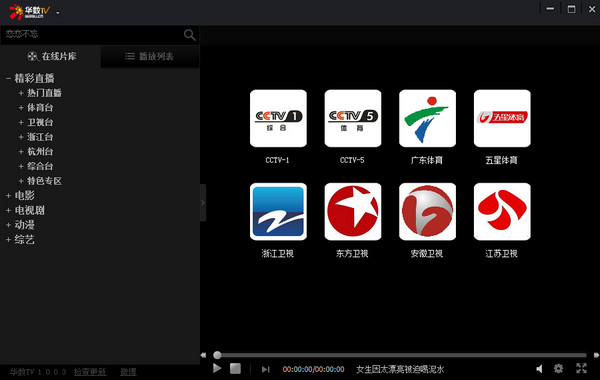Screen dimensions: 600x380
Task: Expand the 综艺 category
Action: [8, 240]
